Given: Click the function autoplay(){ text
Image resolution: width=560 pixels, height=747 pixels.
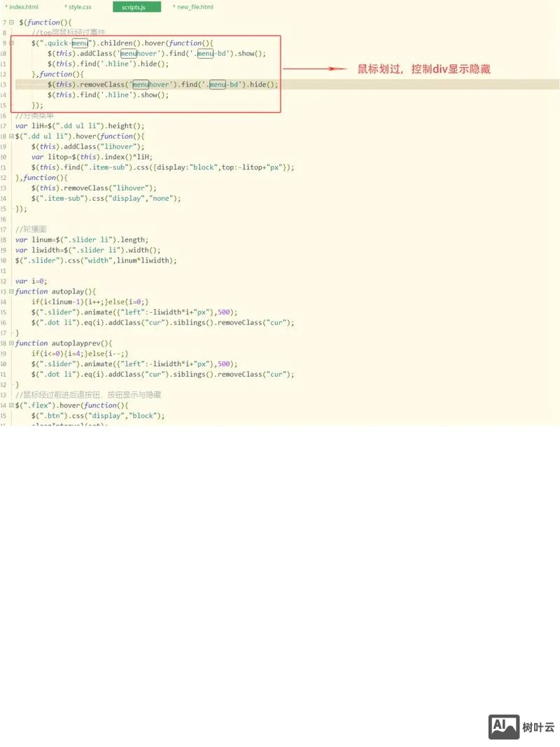Looking at the screenshot, I should [x=56, y=291].
